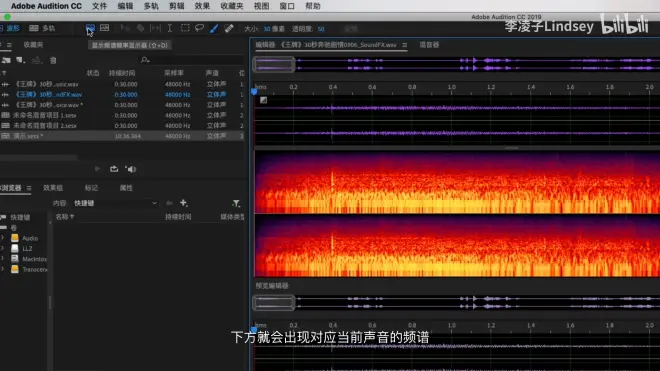
Task: Click the new file icon in Files panel
Action: click(20, 60)
